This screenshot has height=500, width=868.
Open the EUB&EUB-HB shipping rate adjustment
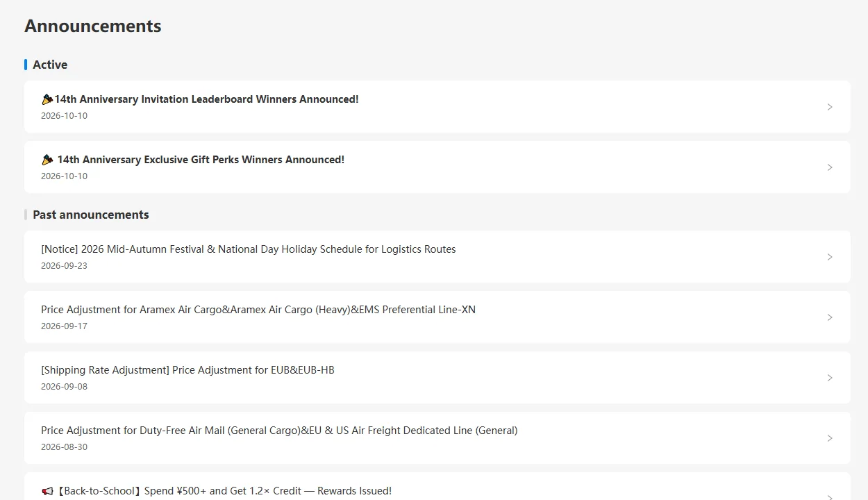437,378
